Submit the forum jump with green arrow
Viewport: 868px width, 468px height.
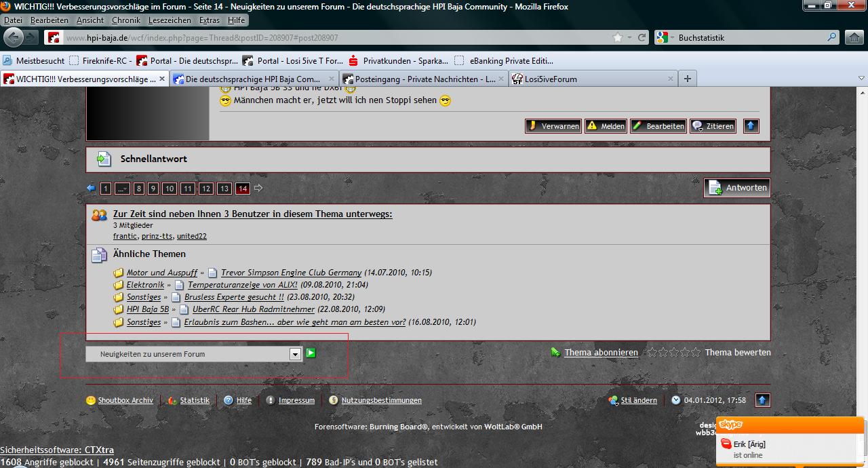(x=311, y=353)
